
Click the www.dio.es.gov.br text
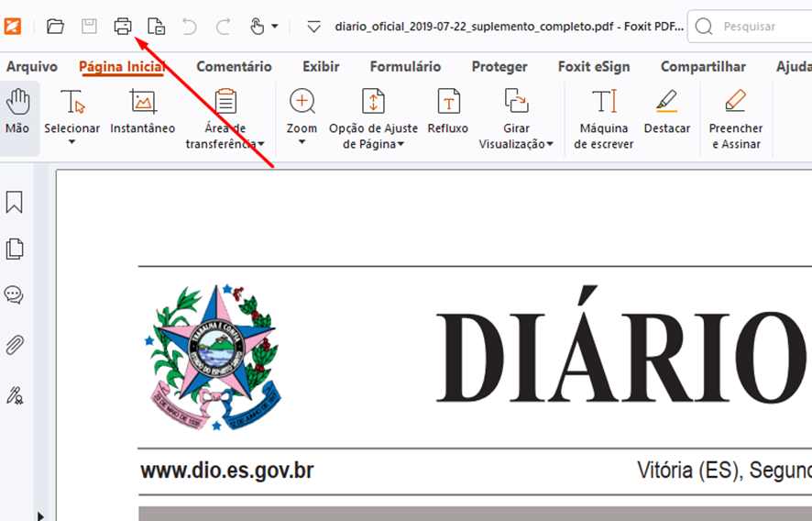tap(227, 471)
